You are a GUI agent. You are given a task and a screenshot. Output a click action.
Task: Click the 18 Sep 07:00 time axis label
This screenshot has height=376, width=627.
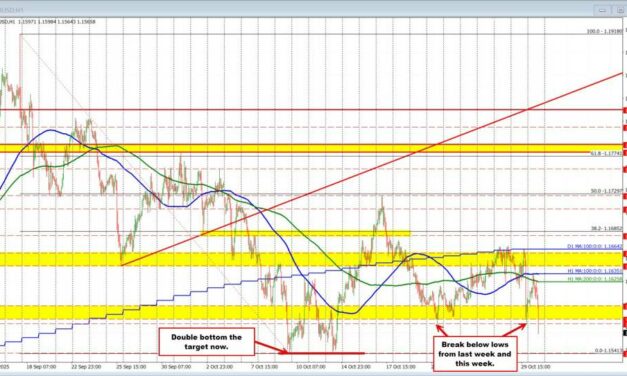pyautogui.click(x=42, y=366)
